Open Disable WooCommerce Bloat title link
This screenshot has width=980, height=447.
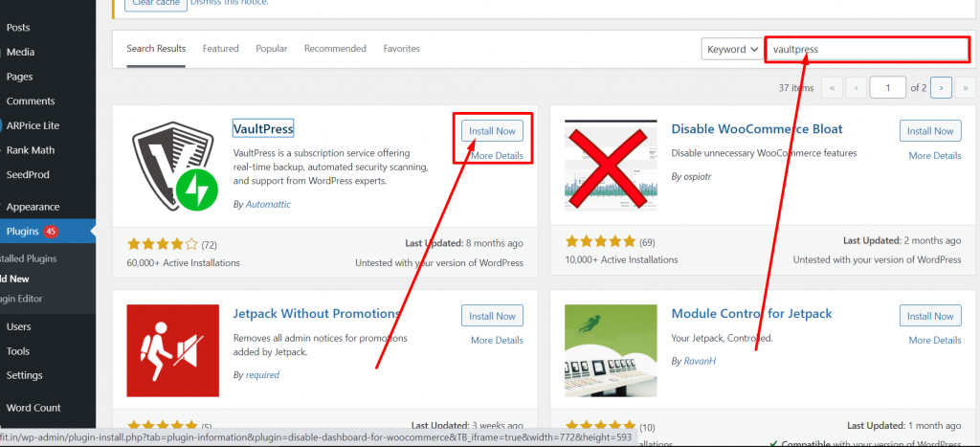(757, 129)
